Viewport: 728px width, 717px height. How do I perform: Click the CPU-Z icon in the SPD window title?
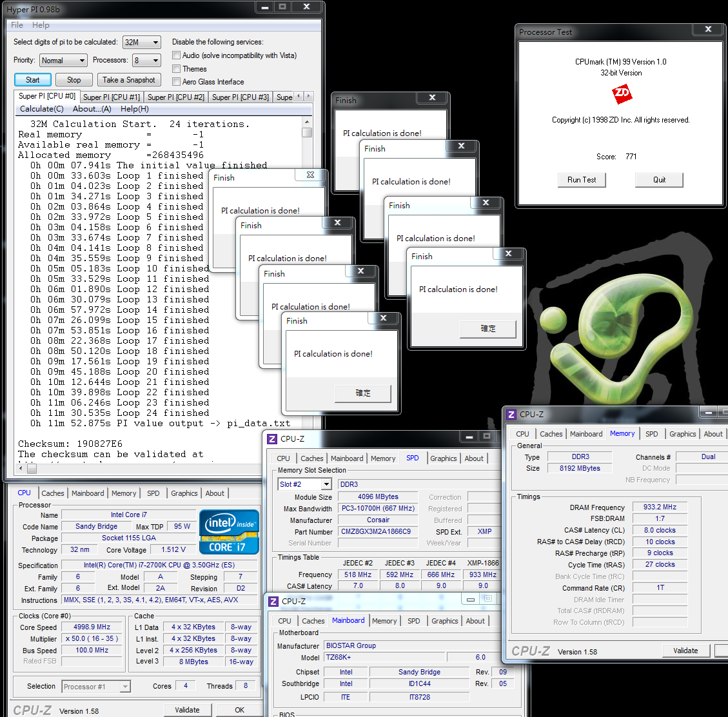tap(272, 439)
